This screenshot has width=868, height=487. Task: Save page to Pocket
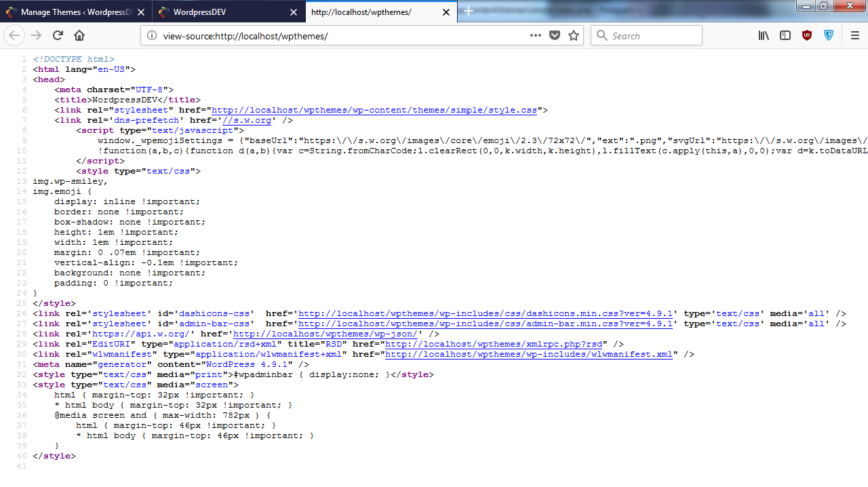coord(555,35)
